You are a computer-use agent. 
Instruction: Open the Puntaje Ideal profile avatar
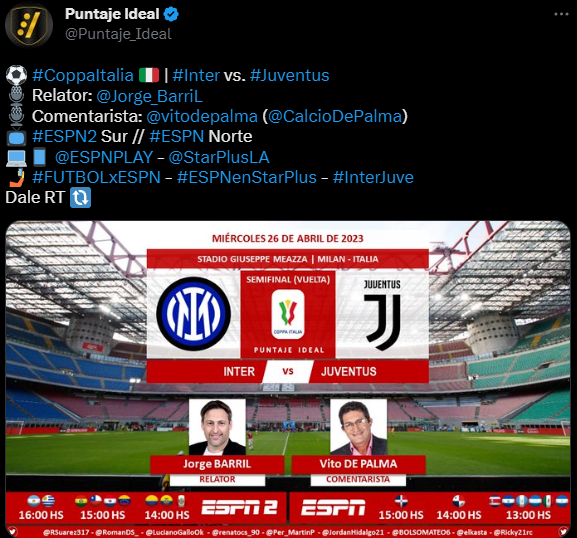pyautogui.click(x=29, y=25)
